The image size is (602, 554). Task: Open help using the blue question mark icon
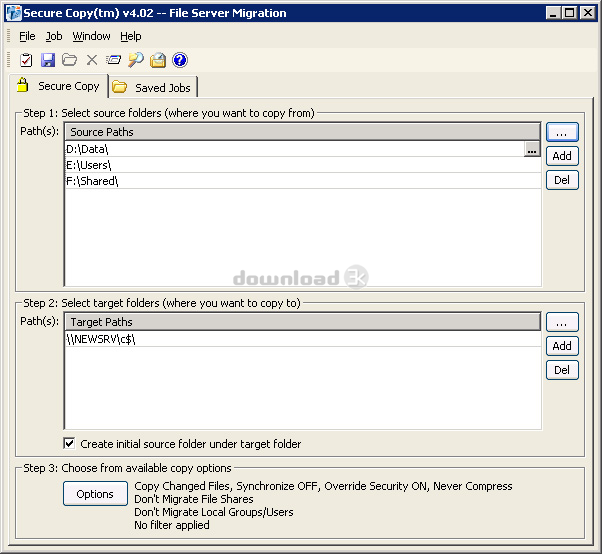pyautogui.click(x=180, y=60)
